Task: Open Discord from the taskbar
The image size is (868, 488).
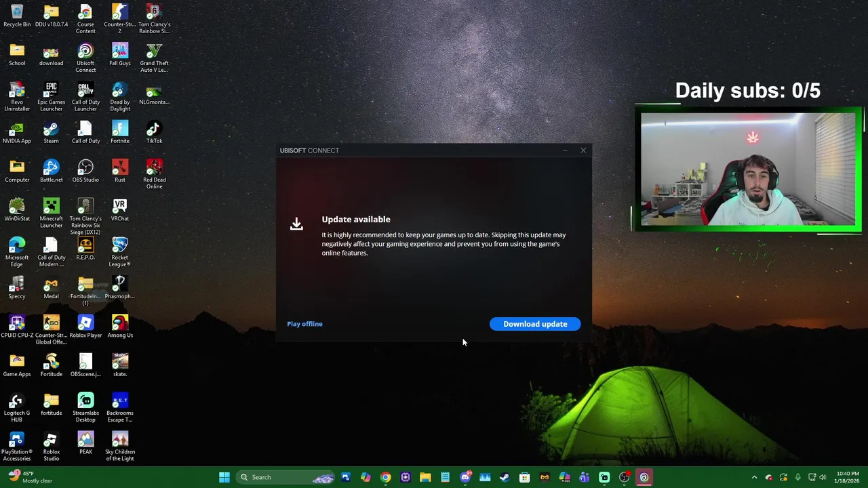Action: click(x=465, y=477)
